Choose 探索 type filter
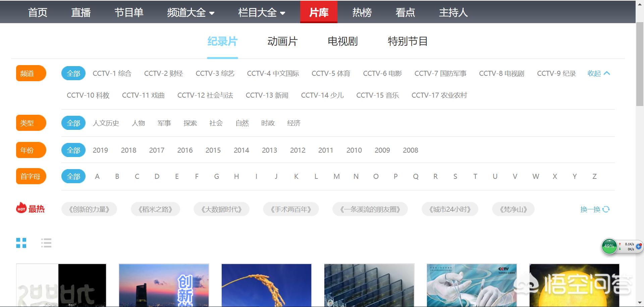Viewport: 644px width, 307px height. (x=190, y=123)
